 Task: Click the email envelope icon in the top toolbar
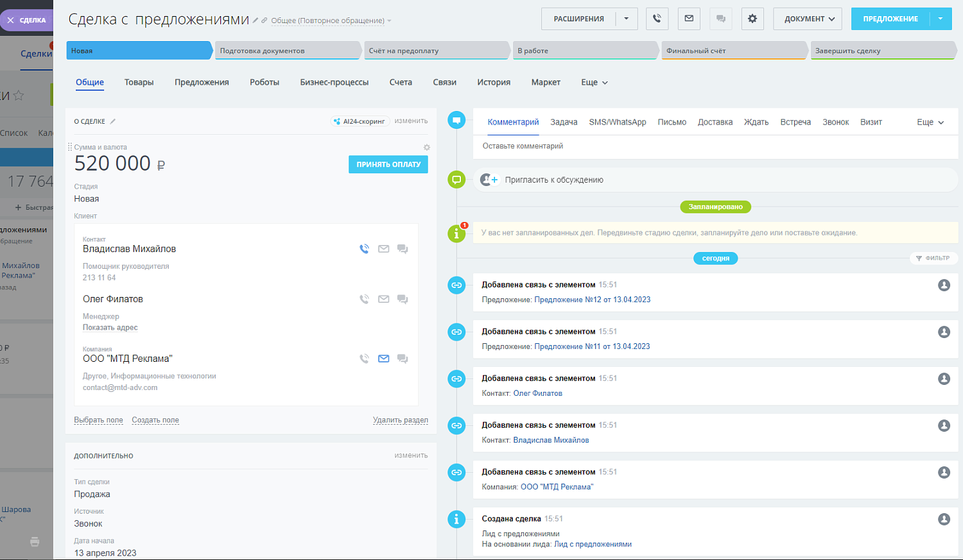(688, 18)
